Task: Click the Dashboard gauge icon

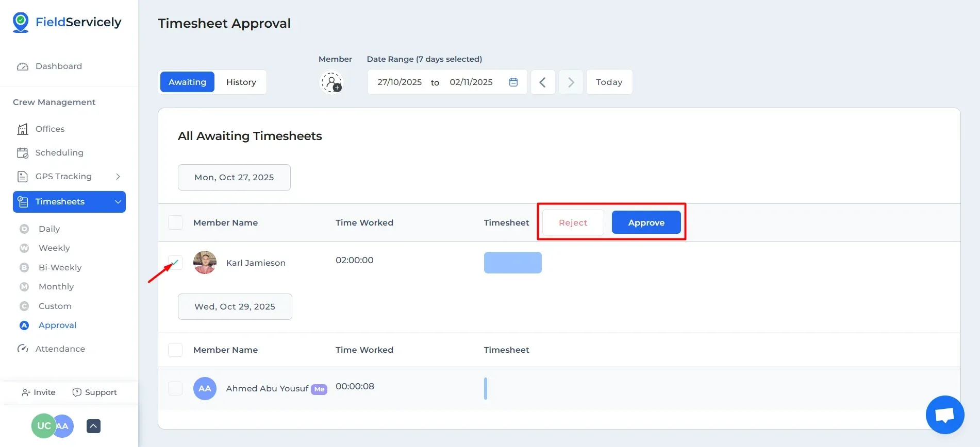Action: click(23, 66)
